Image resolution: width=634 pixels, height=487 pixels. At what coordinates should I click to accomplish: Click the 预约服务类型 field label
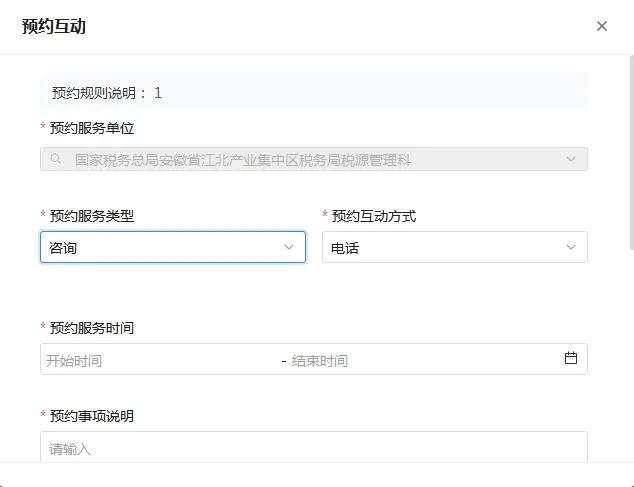tap(92, 216)
